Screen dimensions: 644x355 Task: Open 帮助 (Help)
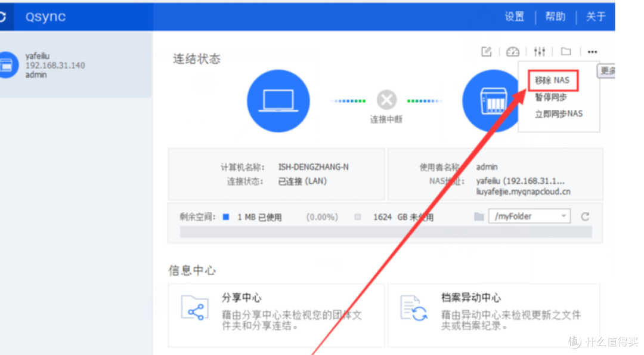[555, 17]
